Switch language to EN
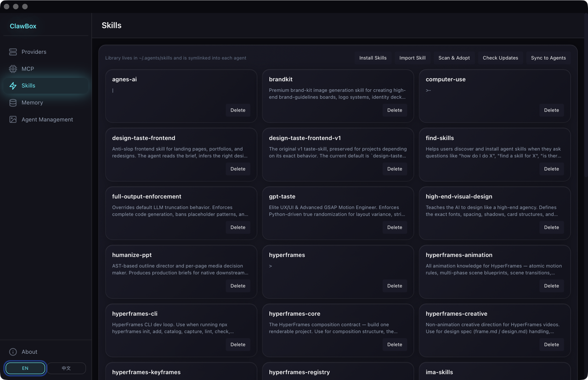The image size is (588, 380). click(25, 368)
